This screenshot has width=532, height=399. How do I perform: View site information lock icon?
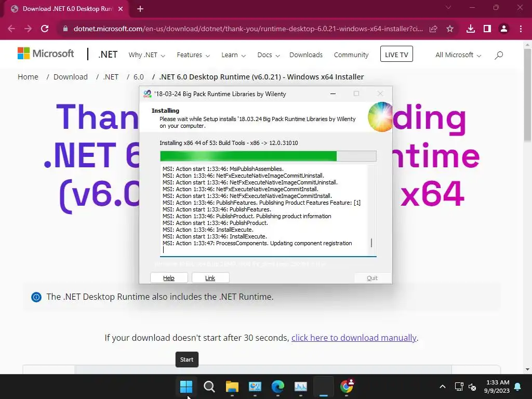65,29
